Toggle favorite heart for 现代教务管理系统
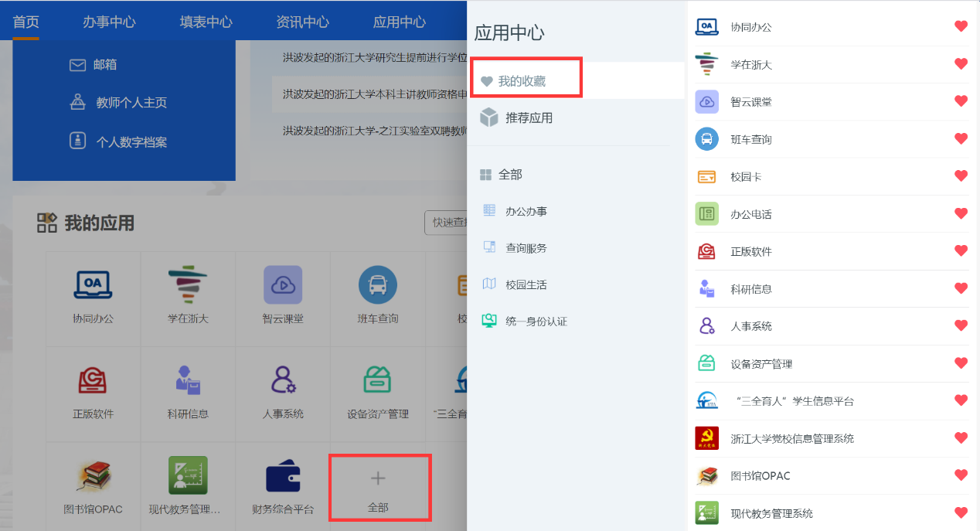 pos(961,512)
